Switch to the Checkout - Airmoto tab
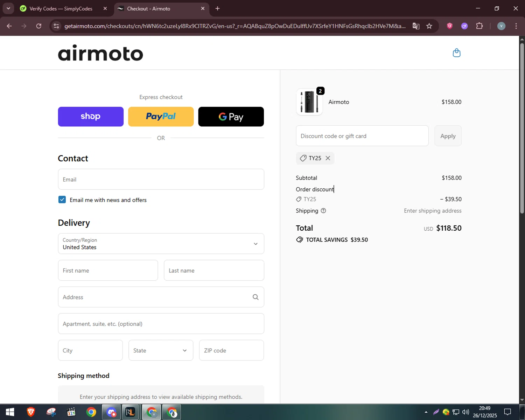 pyautogui.click(x=161, y=8)
